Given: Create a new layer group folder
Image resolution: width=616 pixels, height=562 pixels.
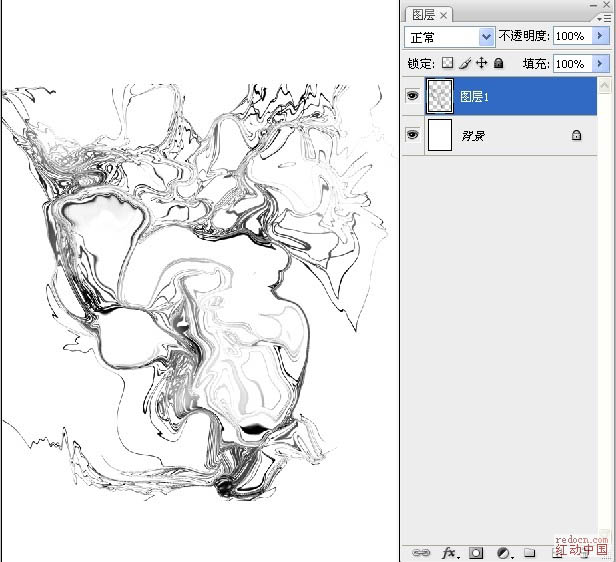Looking at the screenshot, I should (530, 552).
